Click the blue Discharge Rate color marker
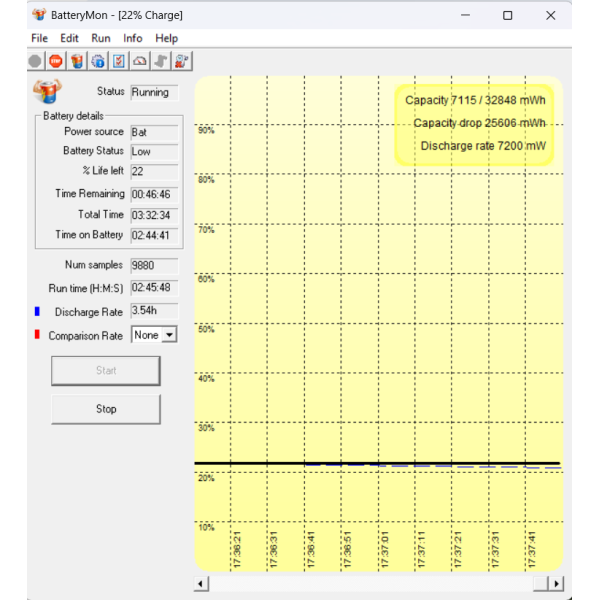The image size is (600, 600). point(37,311)
